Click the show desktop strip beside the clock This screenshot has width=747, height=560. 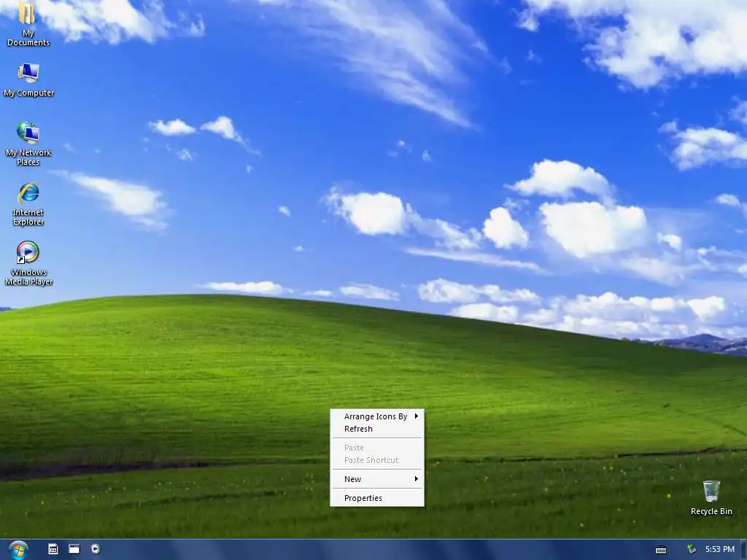[x=743, y=550]
